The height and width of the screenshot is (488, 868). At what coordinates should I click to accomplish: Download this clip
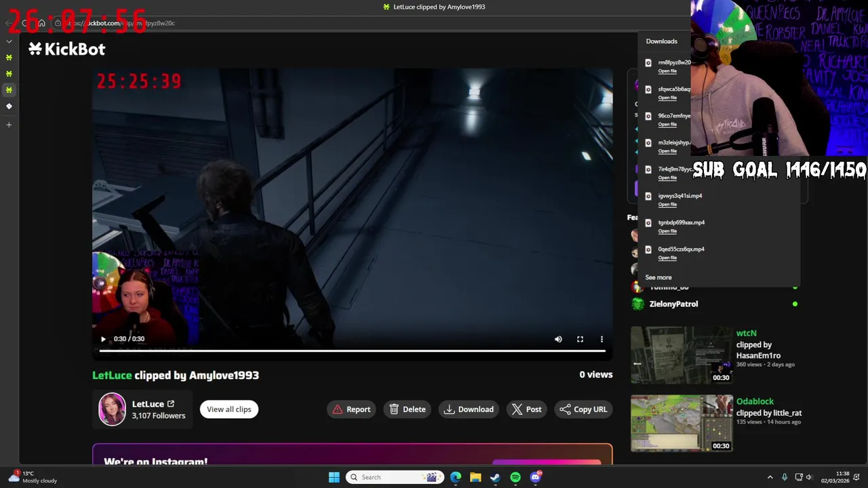point(469,409)
